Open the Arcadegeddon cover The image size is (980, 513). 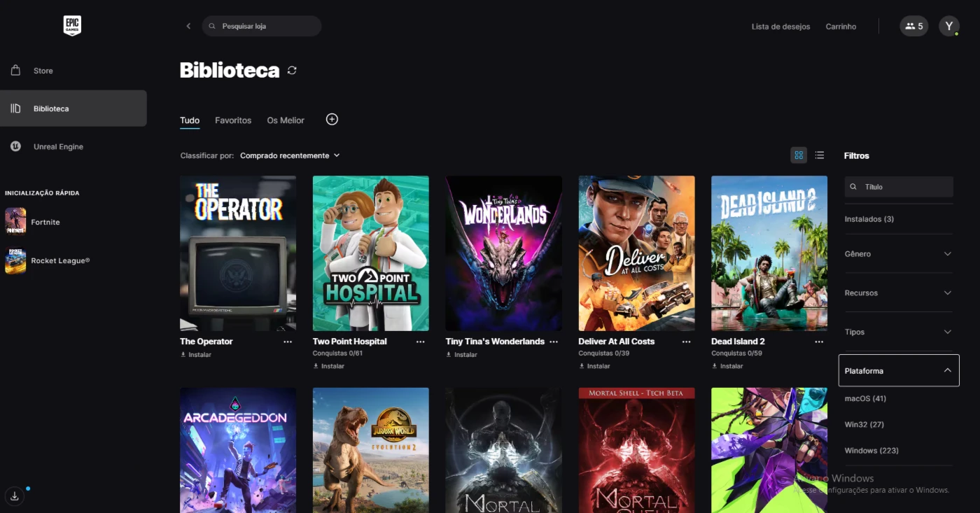[238, 450]
